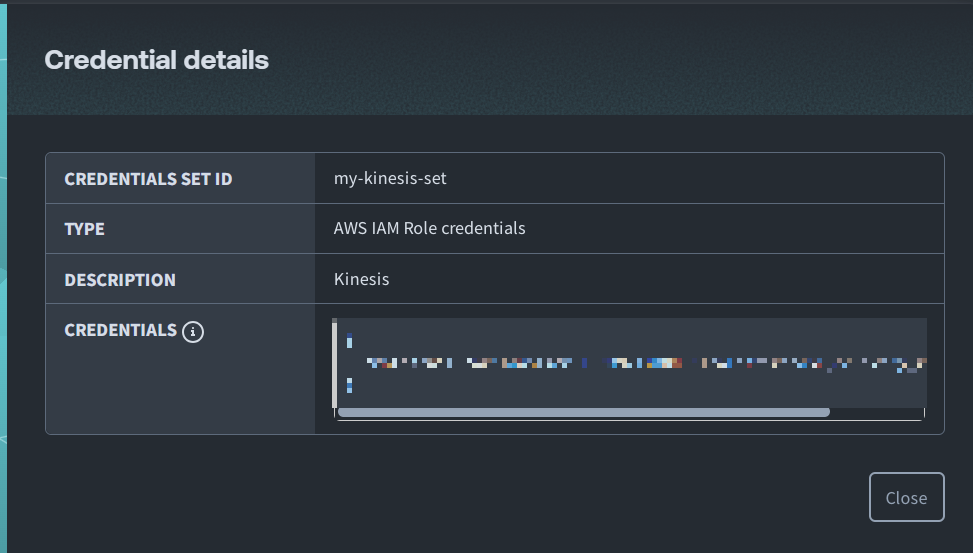Click the AWS IAM Role credentials text
Viewport: 973px width, 553px height.
(429, 229)
